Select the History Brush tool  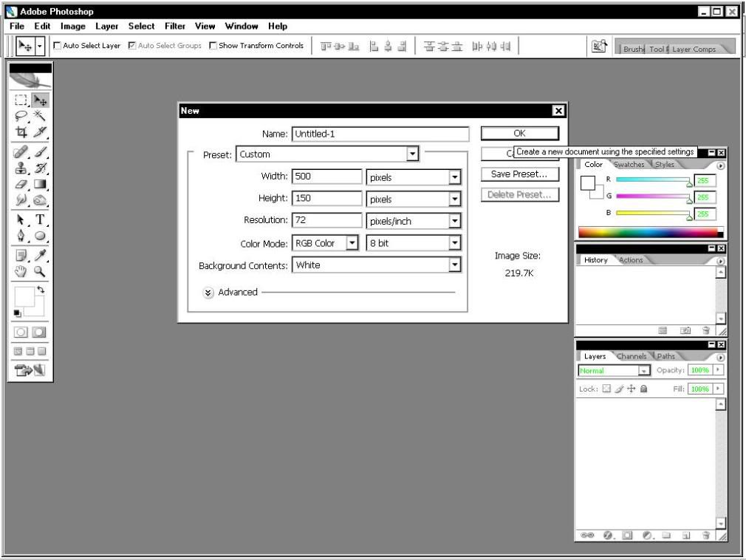(x=40, y=168)
